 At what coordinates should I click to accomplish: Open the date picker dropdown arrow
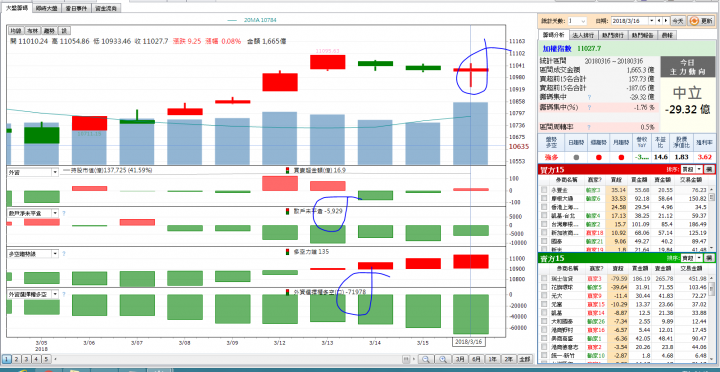(x=652, y=21)
